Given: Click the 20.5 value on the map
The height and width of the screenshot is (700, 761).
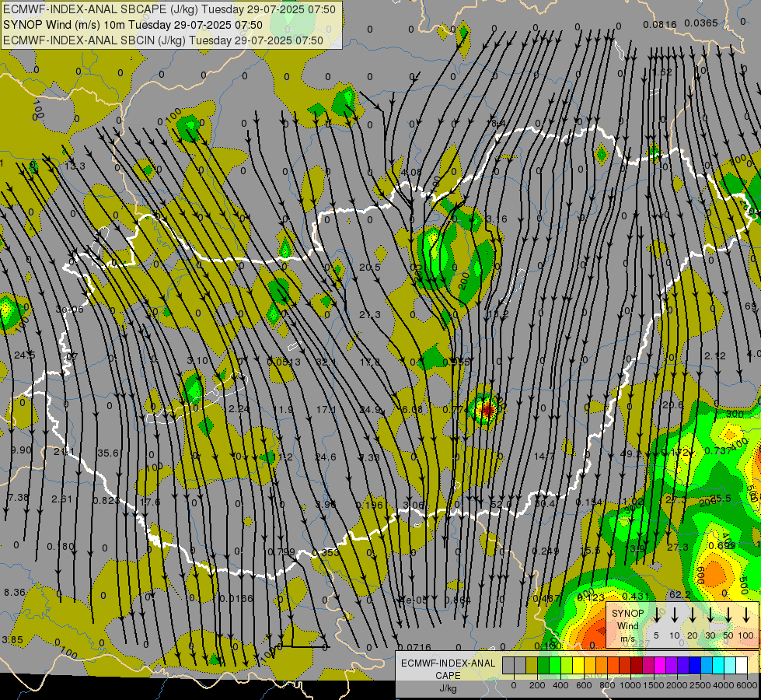Looking at the screenshot, I should point(370,268).
